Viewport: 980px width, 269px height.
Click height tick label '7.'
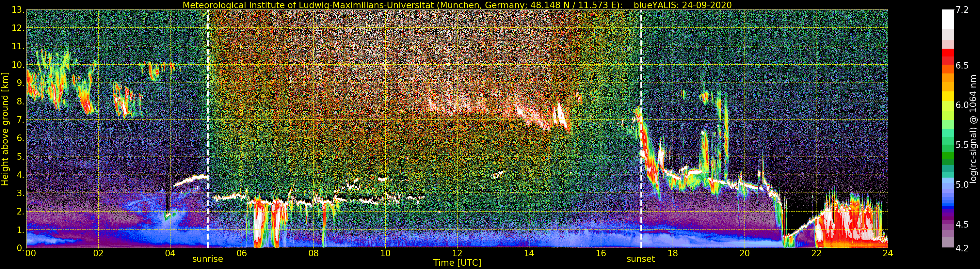[x=20, y=120]
